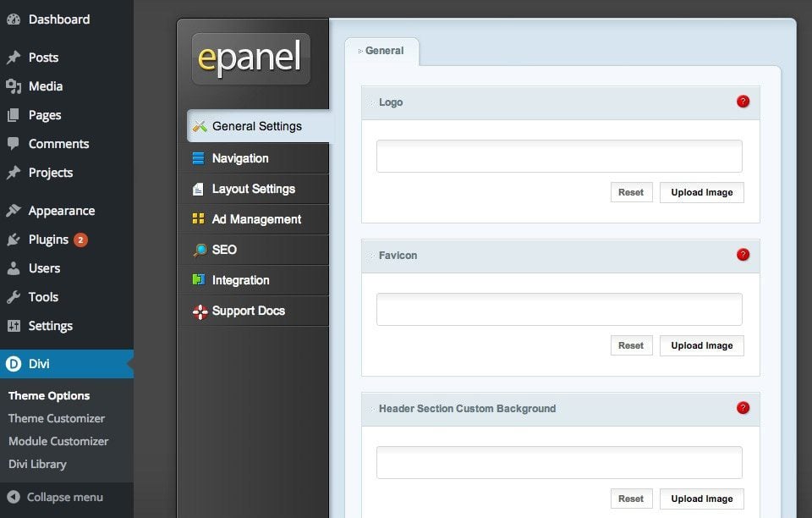812x518 pixels.
Task: Open the Appearance menu item
Action: (x=67, y=210)
